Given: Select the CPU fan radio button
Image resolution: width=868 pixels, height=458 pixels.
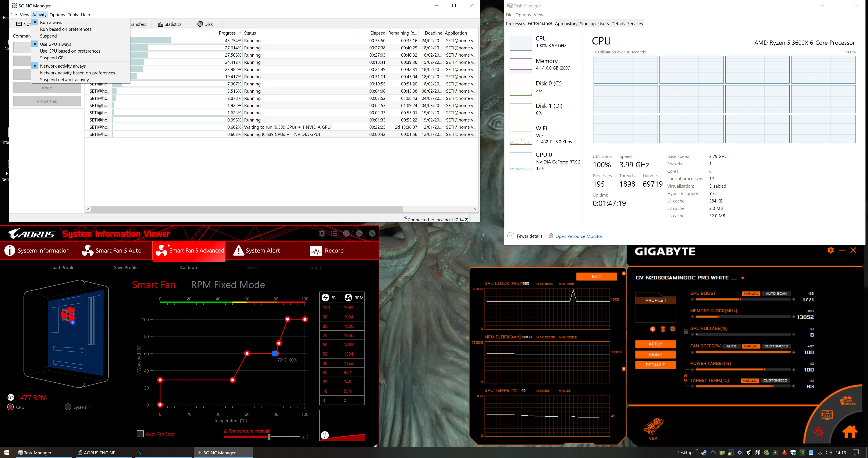Looking at the screenshot, I should (10, 407).
